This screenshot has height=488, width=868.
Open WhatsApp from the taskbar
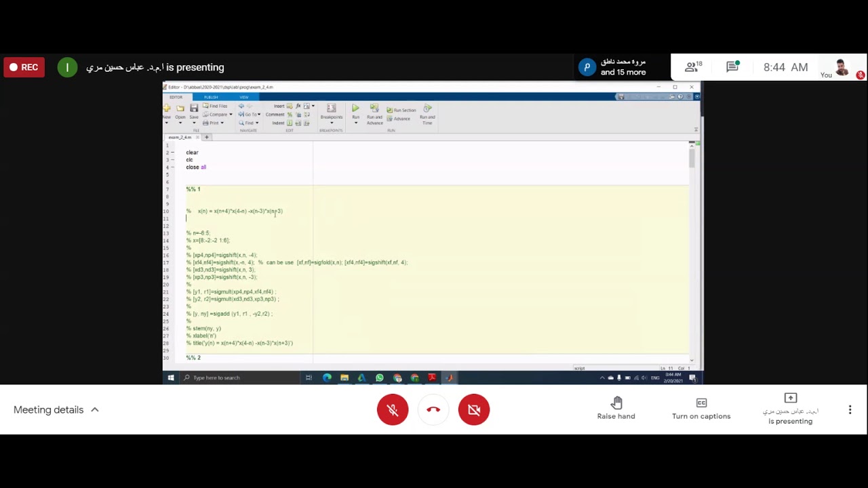(380, 378)
